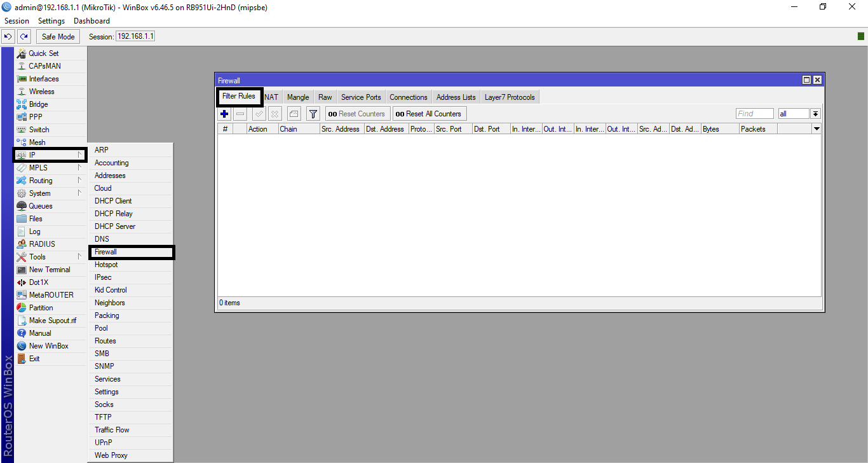Switch to the Connections tab
Screen dimensions: 868x463
(x=409, y=97)
